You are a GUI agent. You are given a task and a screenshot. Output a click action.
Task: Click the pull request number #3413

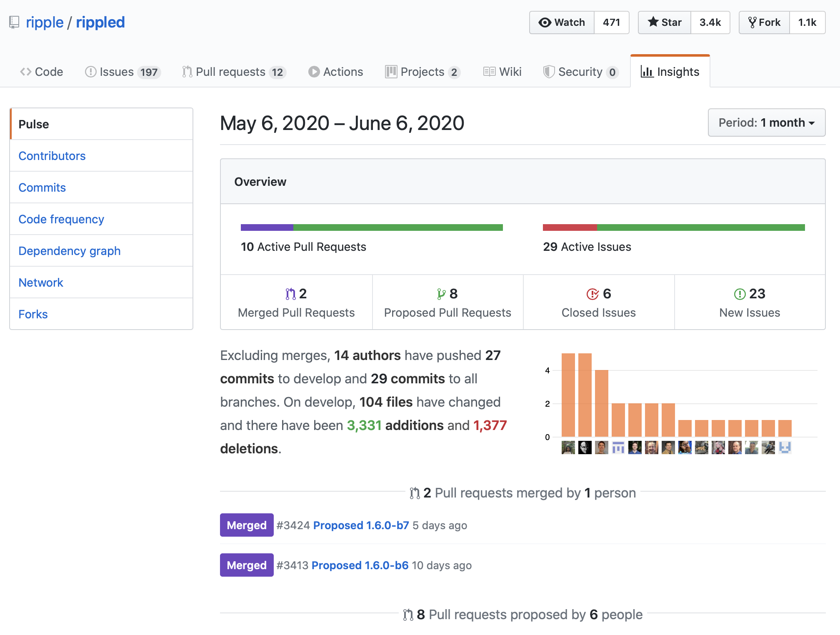point(292,565)
